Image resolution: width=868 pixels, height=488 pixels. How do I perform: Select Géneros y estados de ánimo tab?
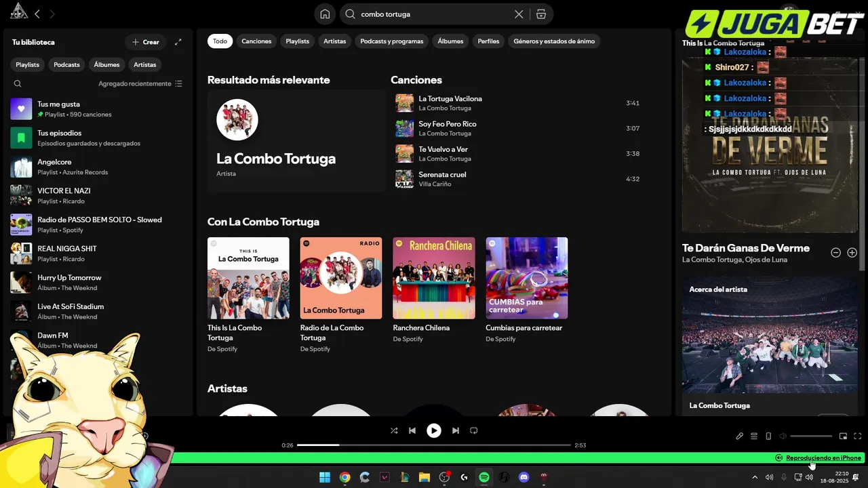click(554, 41)
